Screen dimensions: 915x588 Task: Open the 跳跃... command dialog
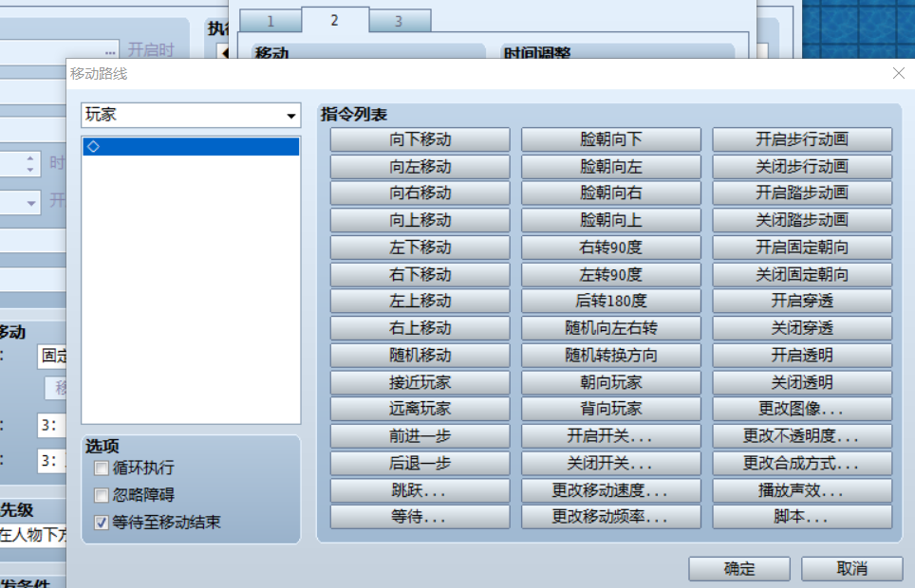pyautogui.click(x=420, y=490)
